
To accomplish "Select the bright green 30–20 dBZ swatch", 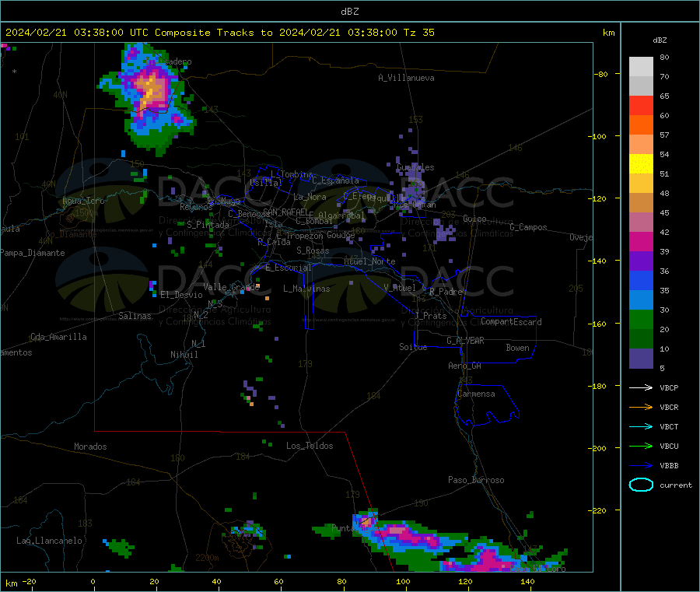I will click(641, 319).
